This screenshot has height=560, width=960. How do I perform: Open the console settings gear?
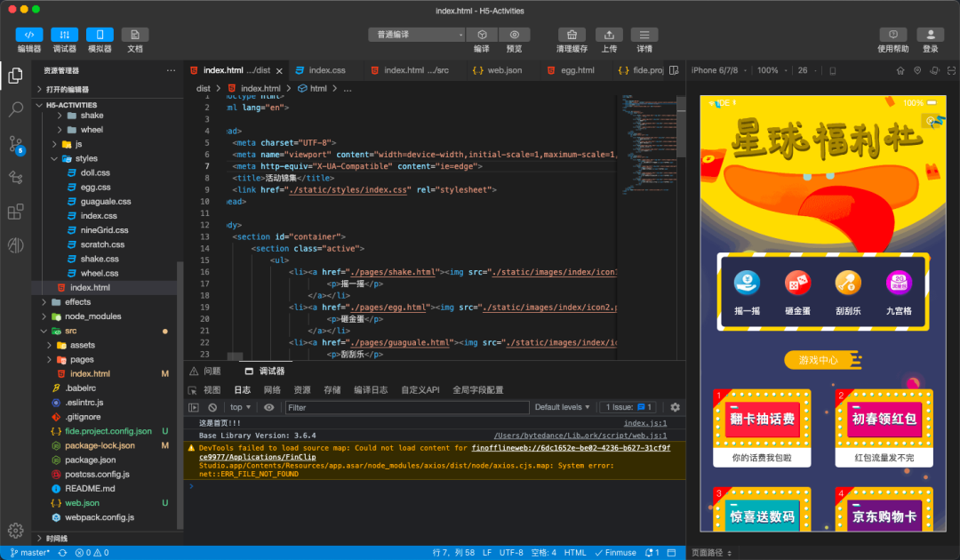[x=676, y=407]
